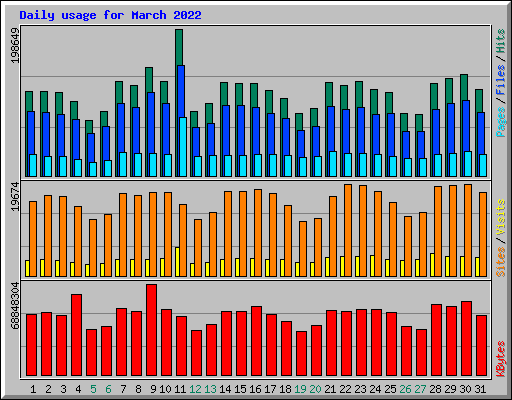Click the 'Daily usage for March 2022' title
This screenshot has height=400, width=512.
click(x=110, y=15)
